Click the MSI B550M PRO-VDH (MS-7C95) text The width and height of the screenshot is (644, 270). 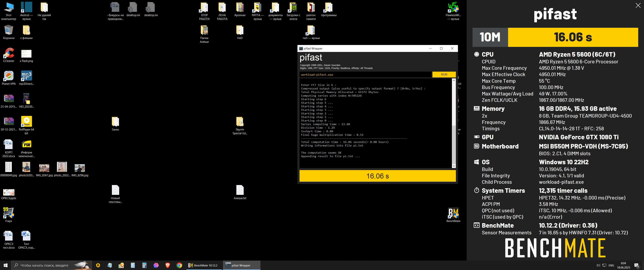coord(583,146)
